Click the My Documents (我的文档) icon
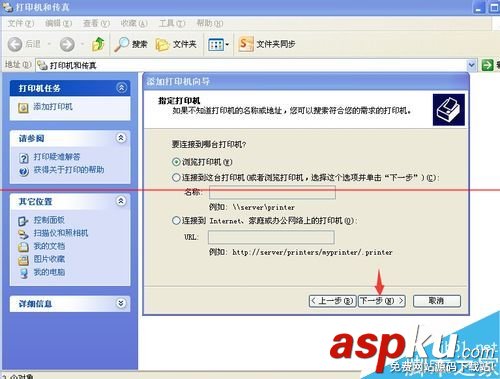 click(x=23, y=247)
